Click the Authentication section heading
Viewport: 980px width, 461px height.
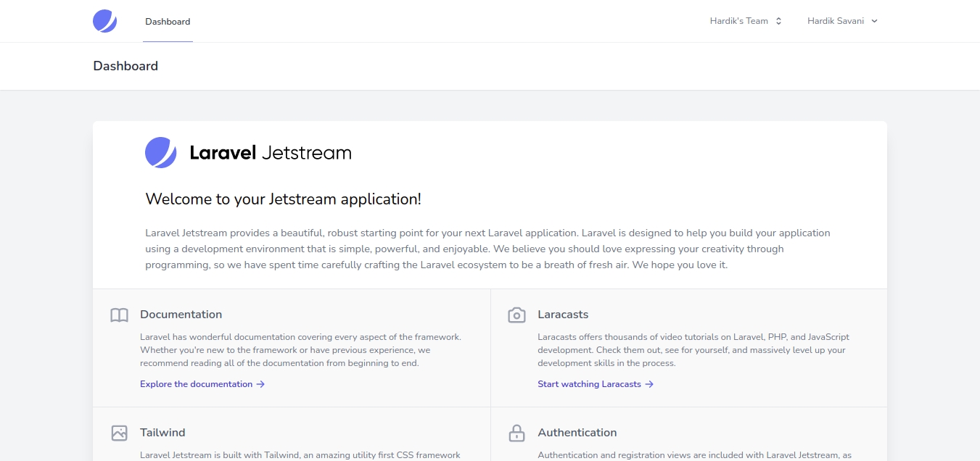[577, 433]
